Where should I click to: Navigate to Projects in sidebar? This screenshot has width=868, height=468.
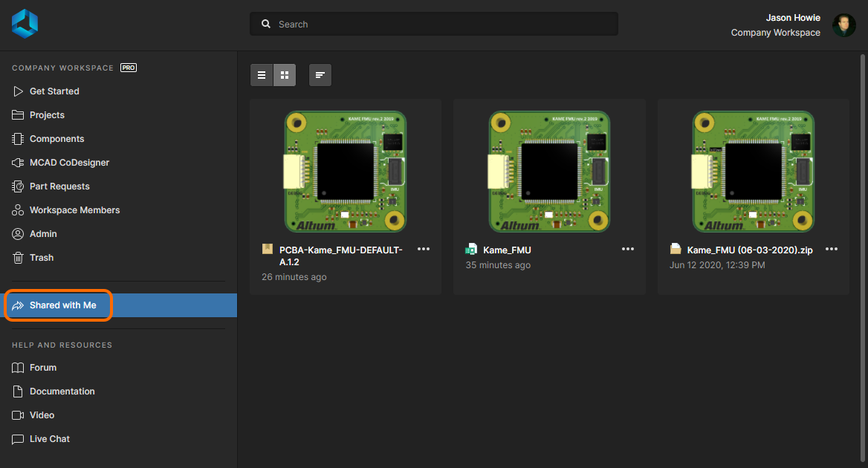[47, 115]
